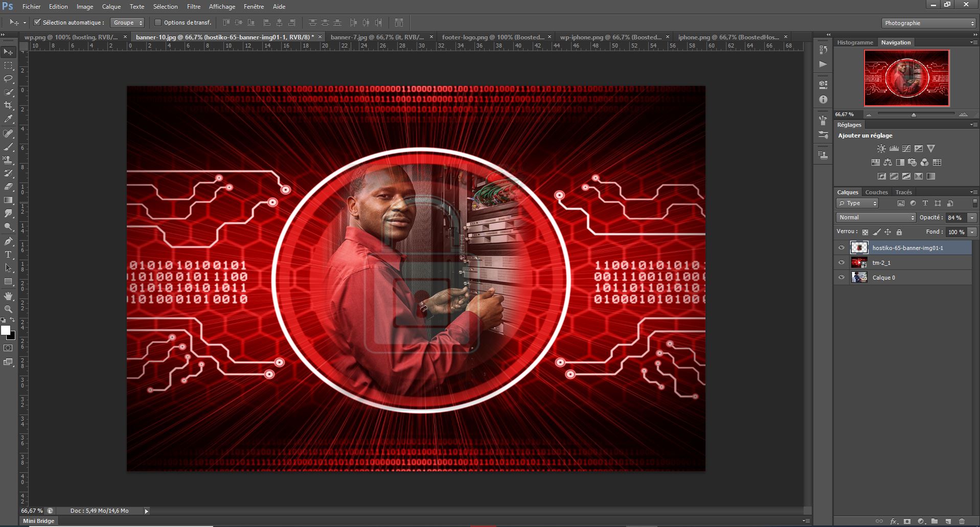Toggle lock image pixels brush icon
Screen dimensions: 980x527
877,232
